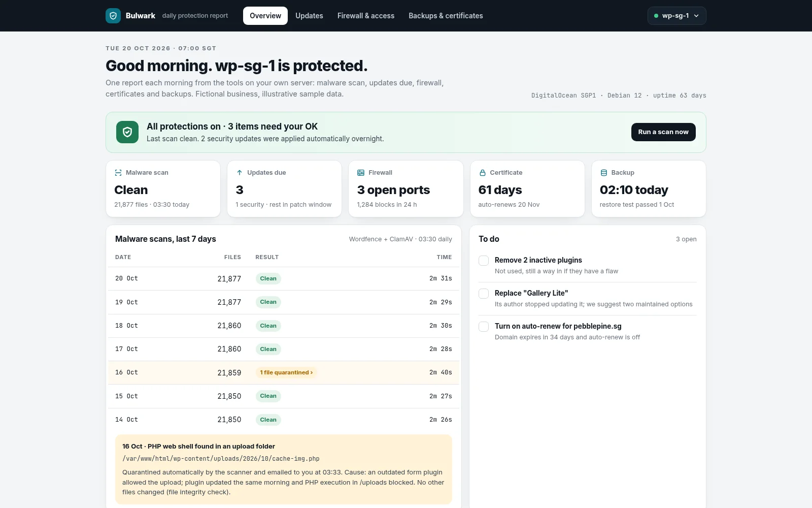This screenshot has width=812, height=508.
Task: Click the green status dot beside wp-sg-1
Action: 656,16
